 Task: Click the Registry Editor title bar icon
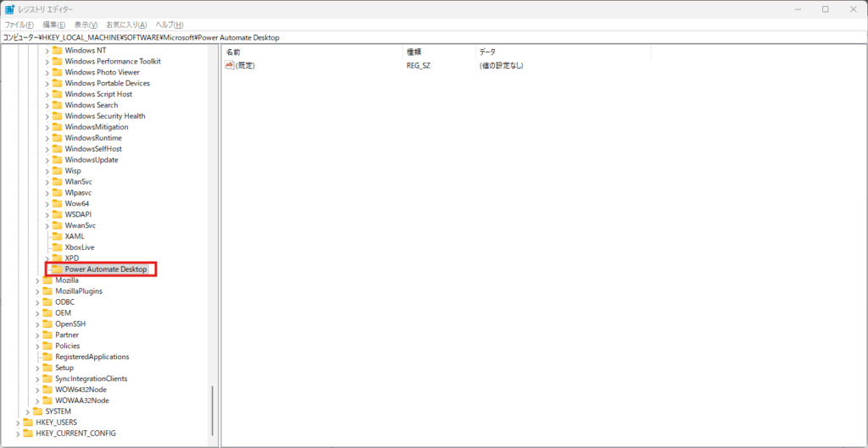[10, 9]
